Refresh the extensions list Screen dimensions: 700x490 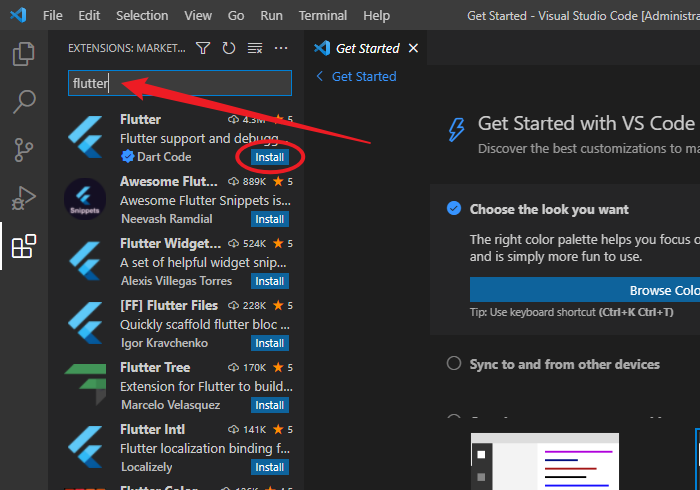(229, 48)
